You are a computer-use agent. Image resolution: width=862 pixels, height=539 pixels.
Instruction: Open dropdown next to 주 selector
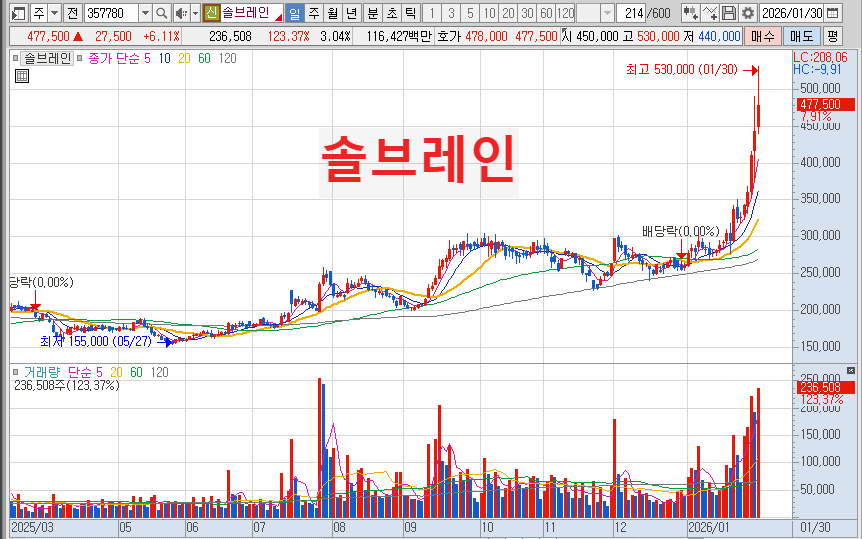pyautogui.click(x=54, y=13)
